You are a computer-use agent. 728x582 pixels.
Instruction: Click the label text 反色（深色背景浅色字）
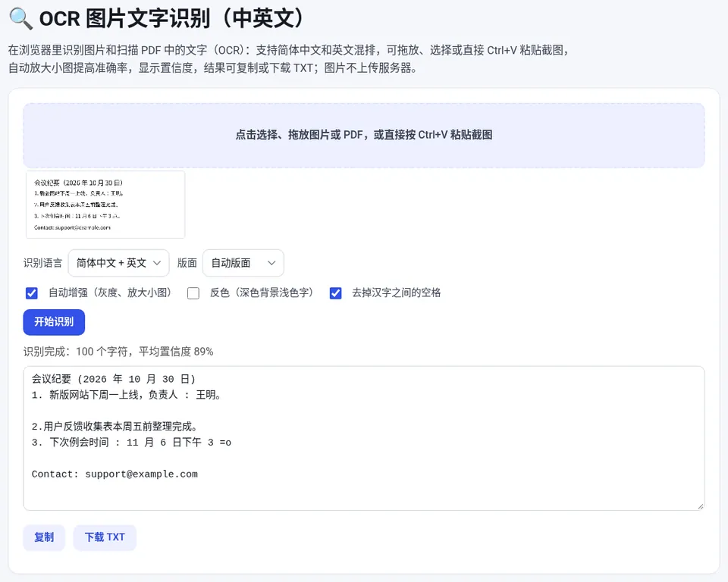point(263,293)
